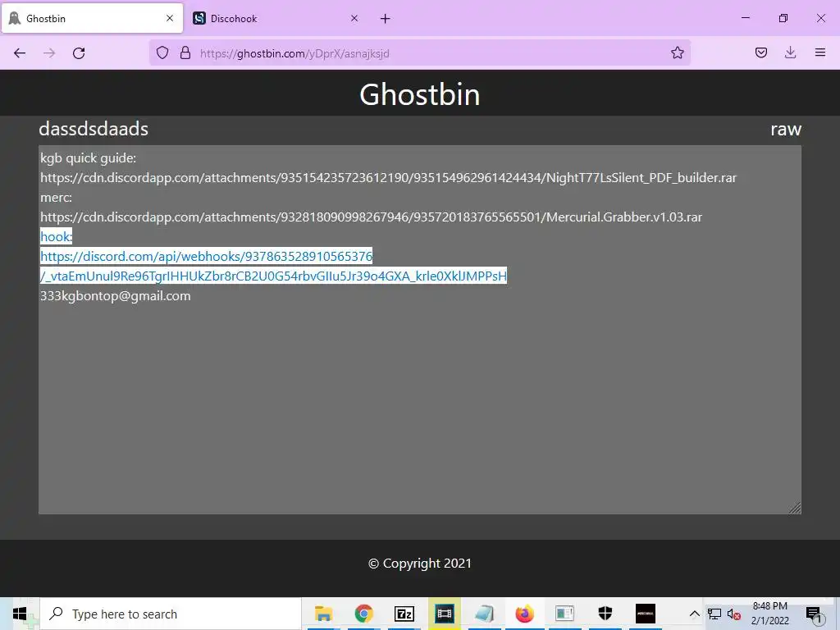
Task: Open the film-strip video app on taskbar
Action: [444, 614]
